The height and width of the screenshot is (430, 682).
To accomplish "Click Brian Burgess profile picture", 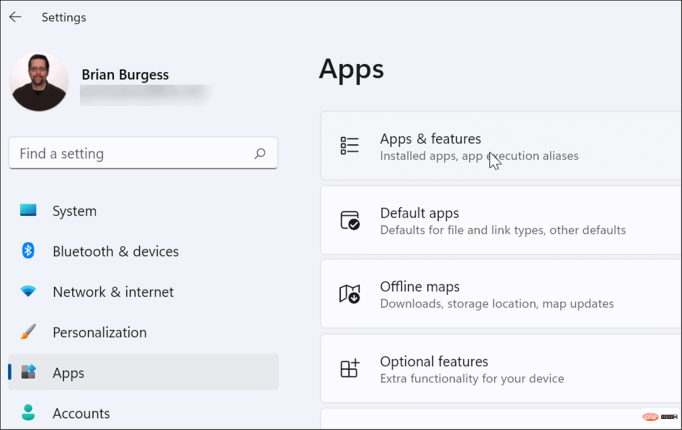I will 39,82.
